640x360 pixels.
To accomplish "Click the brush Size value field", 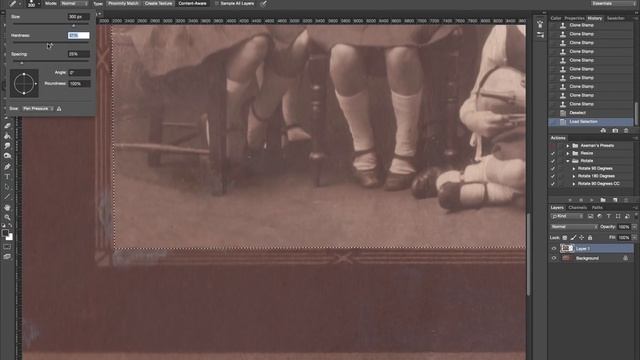I will 78,17.
